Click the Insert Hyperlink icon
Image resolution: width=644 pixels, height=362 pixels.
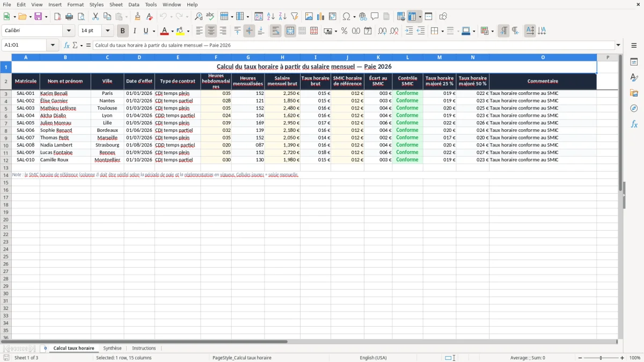(363, 17)
